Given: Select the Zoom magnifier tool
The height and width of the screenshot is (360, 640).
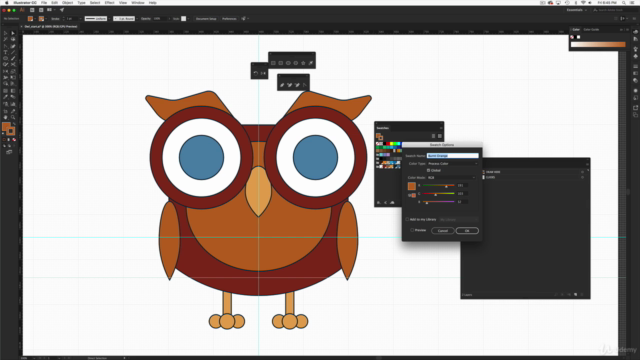Looking at the screenshot, I should (13, 117).
